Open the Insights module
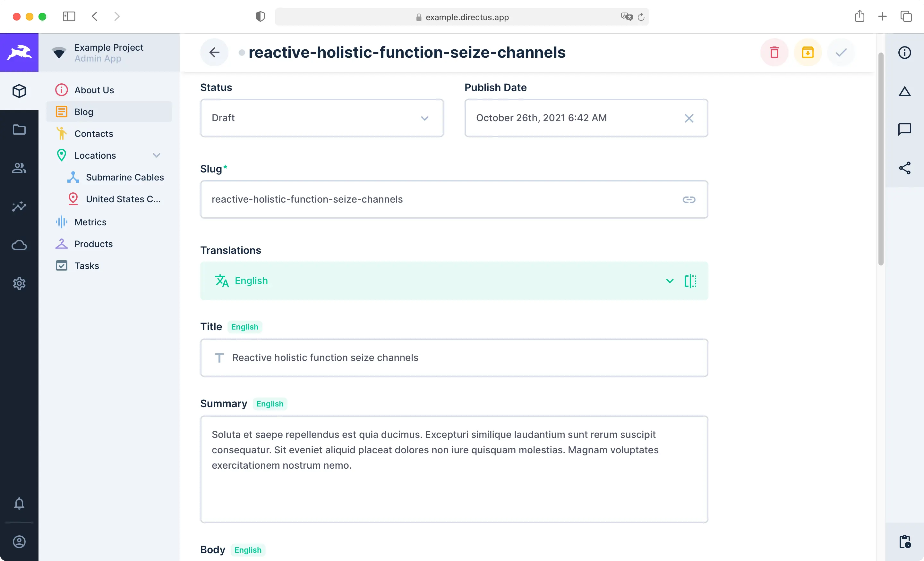This screenshot has width=924, height=561. coord(19,206)
